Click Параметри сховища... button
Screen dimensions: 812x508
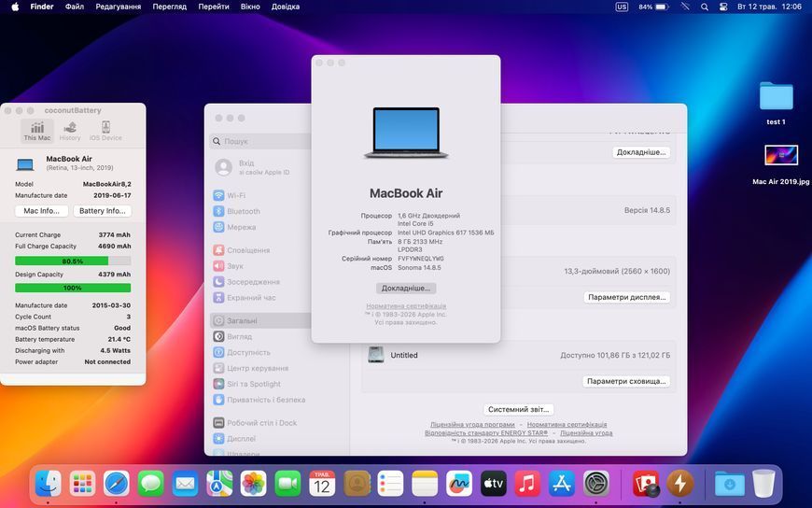click(626, 381)
